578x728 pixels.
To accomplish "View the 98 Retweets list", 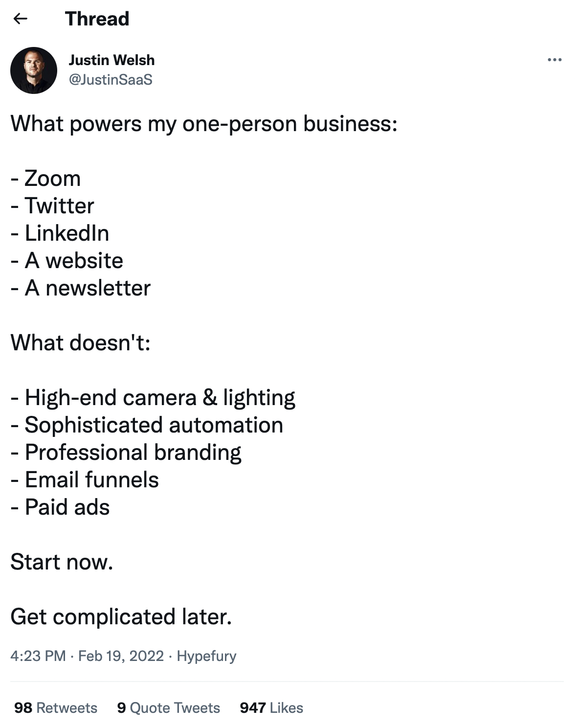I will point(56,707).
